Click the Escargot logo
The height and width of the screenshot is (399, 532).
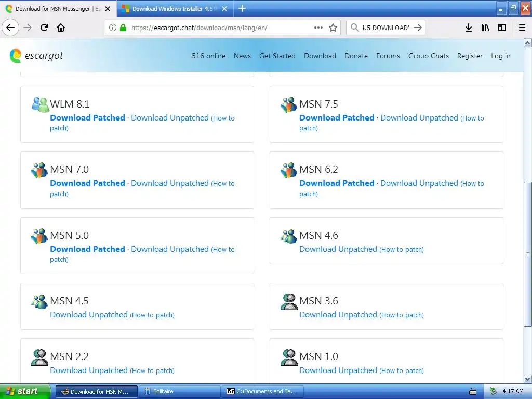click(x=36, y=56)
